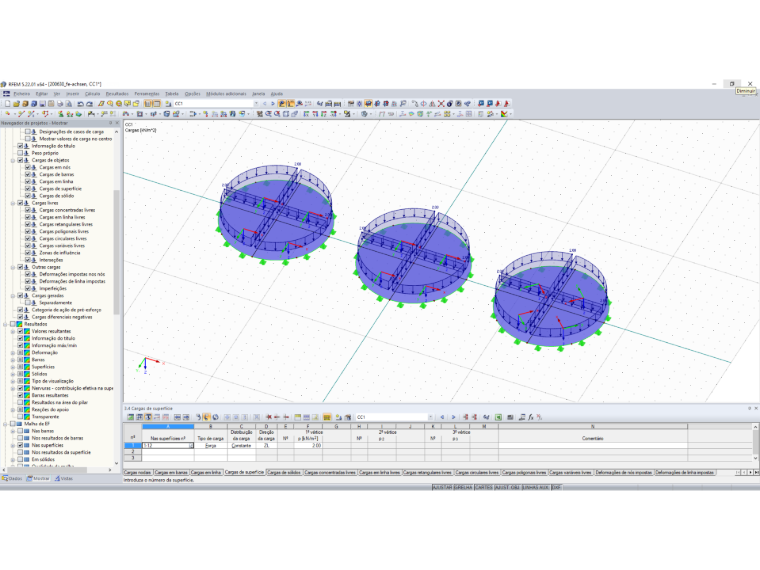Click the Undo arrow icon
This screenshot has width=760, height=570.
[x=80, y=104]
